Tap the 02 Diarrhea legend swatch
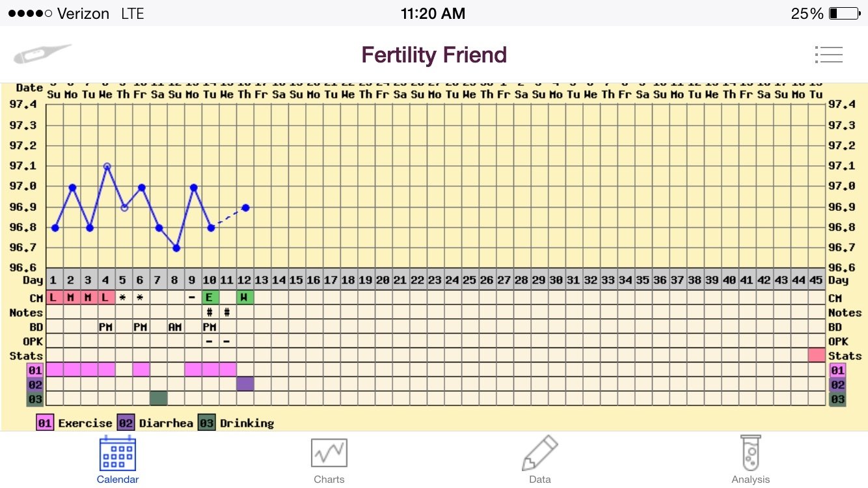Viewport: 868px width, 488px height. tap(125, 423)
